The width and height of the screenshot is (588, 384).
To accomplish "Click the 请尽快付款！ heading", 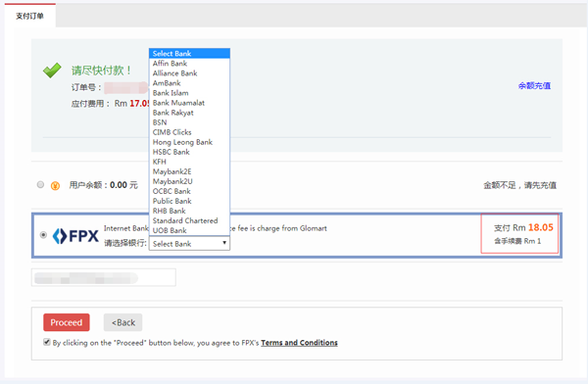I will (102, 71).
